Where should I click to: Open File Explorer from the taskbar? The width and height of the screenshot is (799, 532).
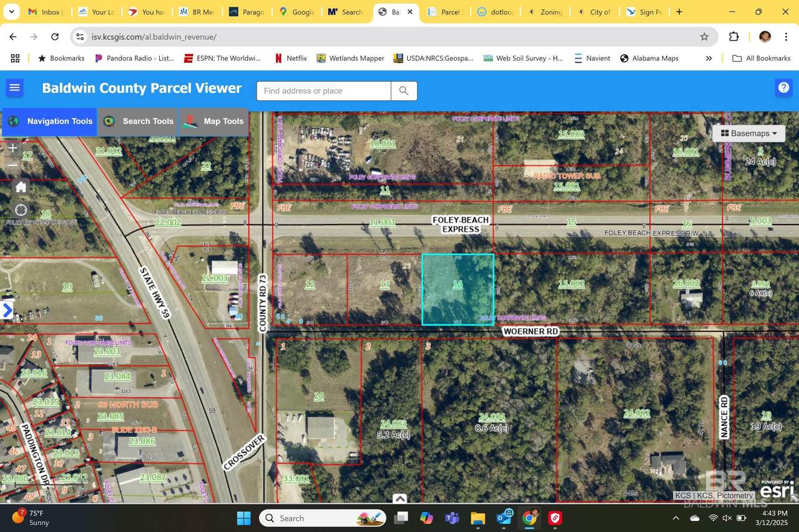(478, 518)
